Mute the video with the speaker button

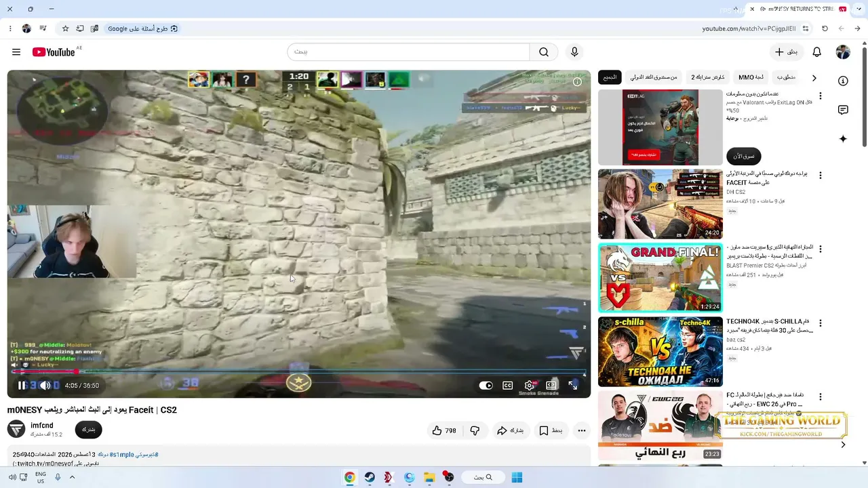[x=45, y=386]
